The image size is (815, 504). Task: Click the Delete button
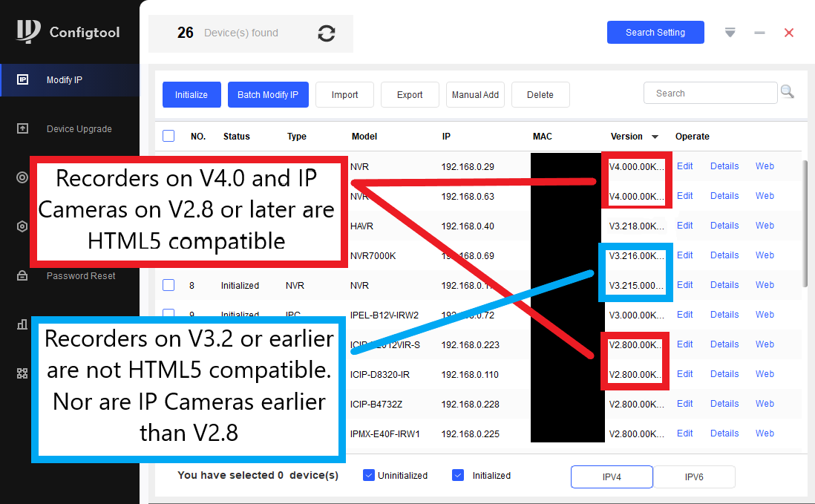pos(540,94)
